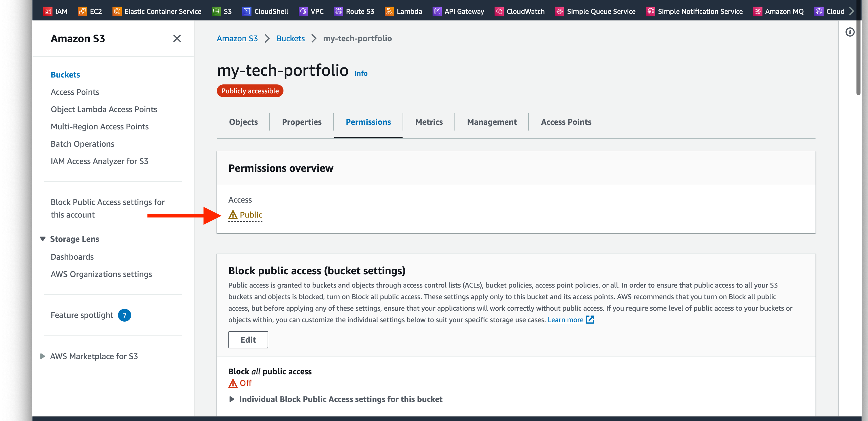This screenshot has height=421, width=868.
Task: Select the Permissions tab
Action: 368,122
